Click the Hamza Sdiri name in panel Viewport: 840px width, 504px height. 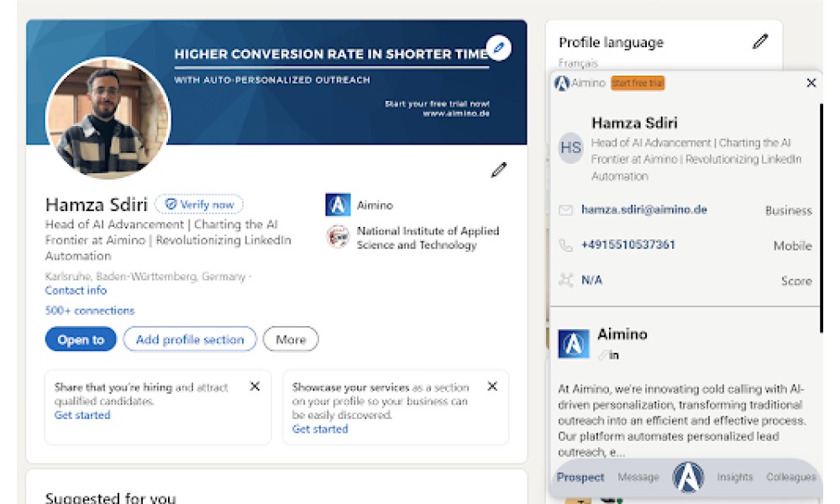tap(634, 123)
